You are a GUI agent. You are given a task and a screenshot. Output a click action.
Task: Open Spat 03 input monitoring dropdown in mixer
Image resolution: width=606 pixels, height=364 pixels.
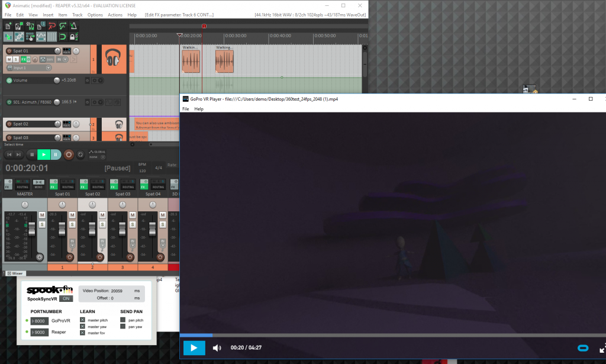pos(133,243)
